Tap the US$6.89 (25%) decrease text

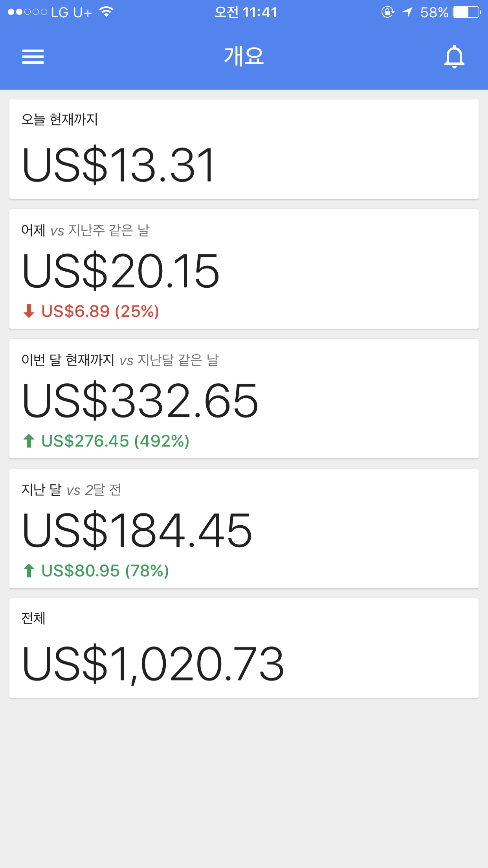click(100, 311)
